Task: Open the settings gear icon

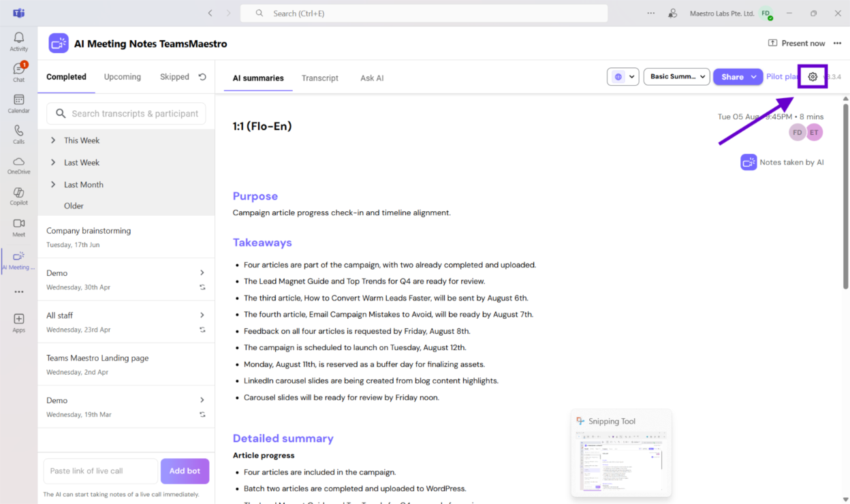Action: pyautogui.click(x=813, y=77)
